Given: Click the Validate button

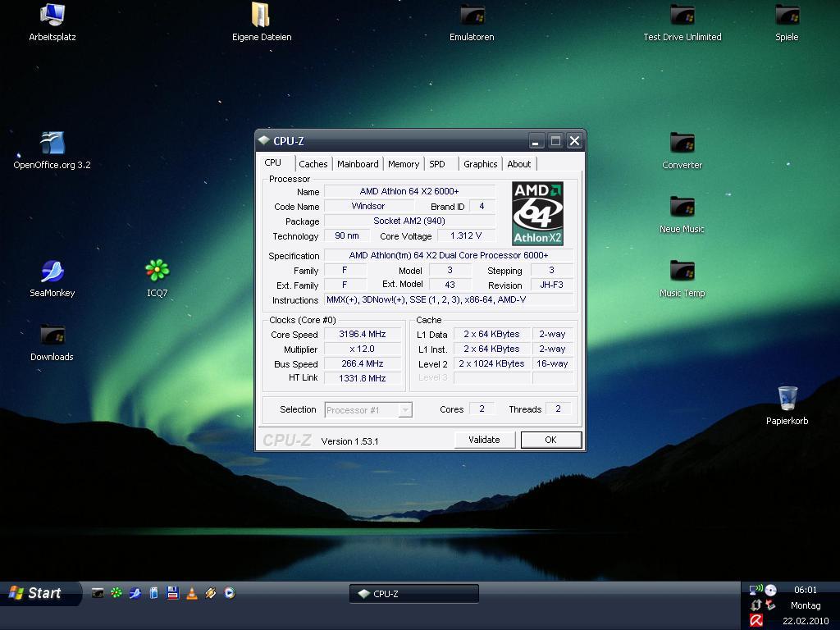Looking at the screenshot, I should [x=484, y=440].
